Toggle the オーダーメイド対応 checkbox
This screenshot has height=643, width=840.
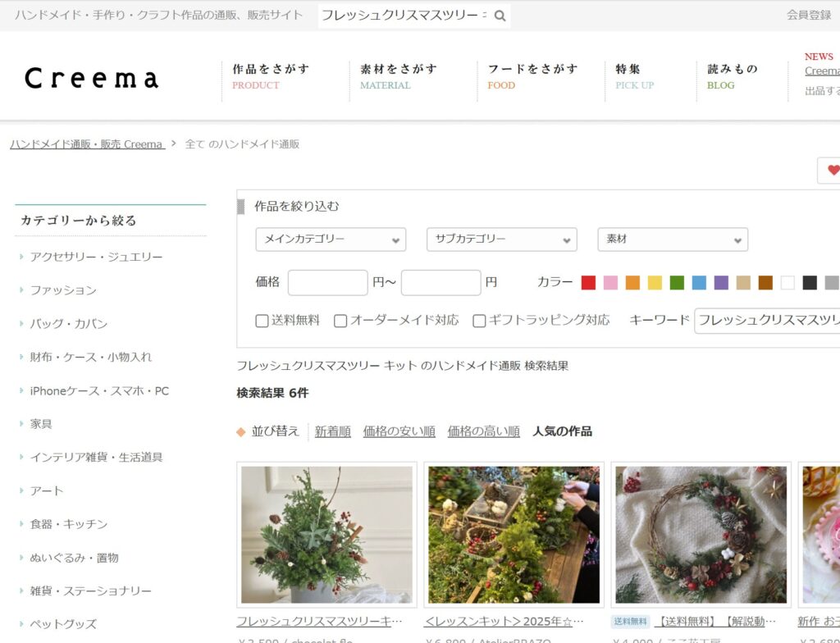point(340,321)
